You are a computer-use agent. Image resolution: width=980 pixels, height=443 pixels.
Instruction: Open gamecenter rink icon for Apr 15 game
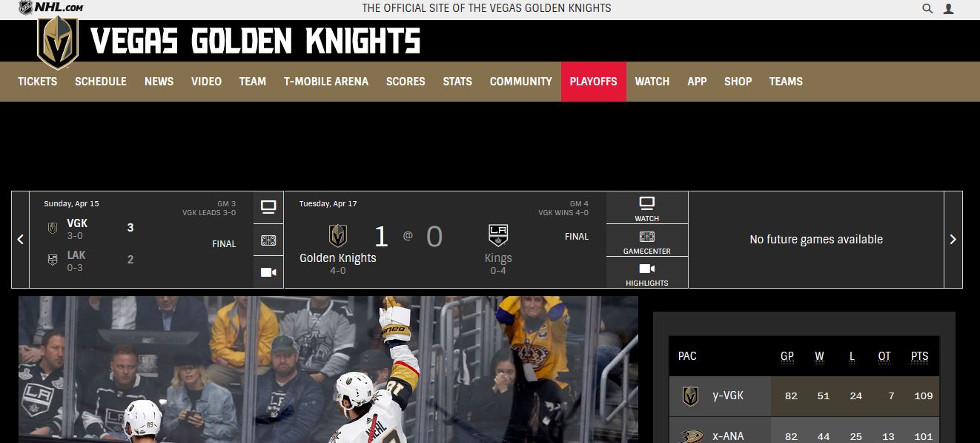[268, 240]
